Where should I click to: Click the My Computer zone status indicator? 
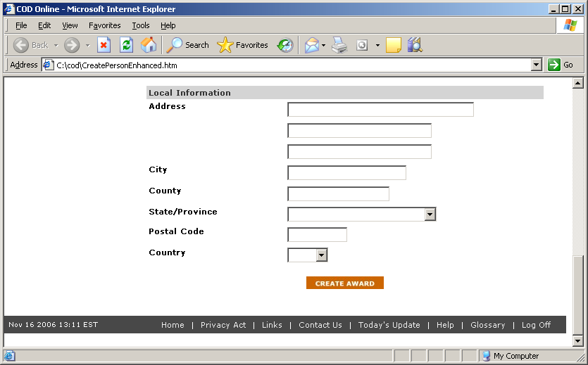coord(511,356)
